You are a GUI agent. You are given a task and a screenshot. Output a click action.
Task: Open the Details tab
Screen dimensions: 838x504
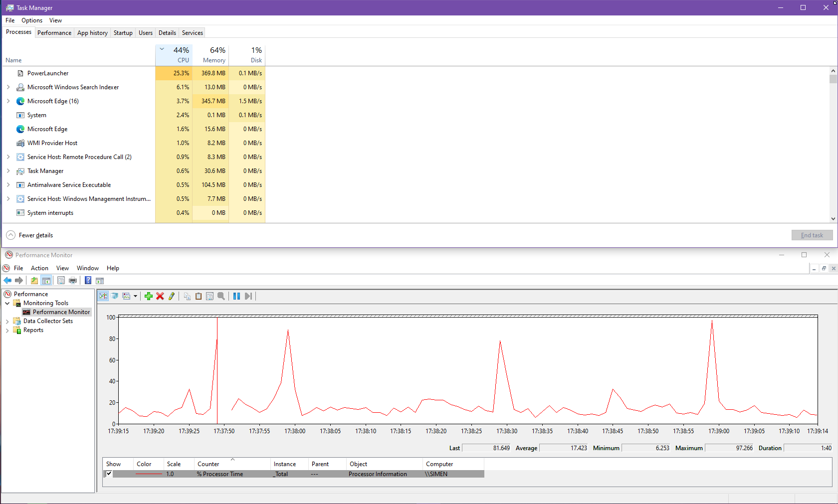(x=167, y=33)
